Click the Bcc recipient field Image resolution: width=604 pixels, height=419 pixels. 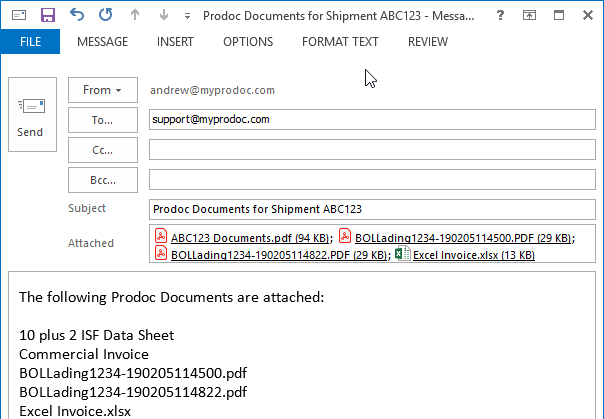(372, 179)
